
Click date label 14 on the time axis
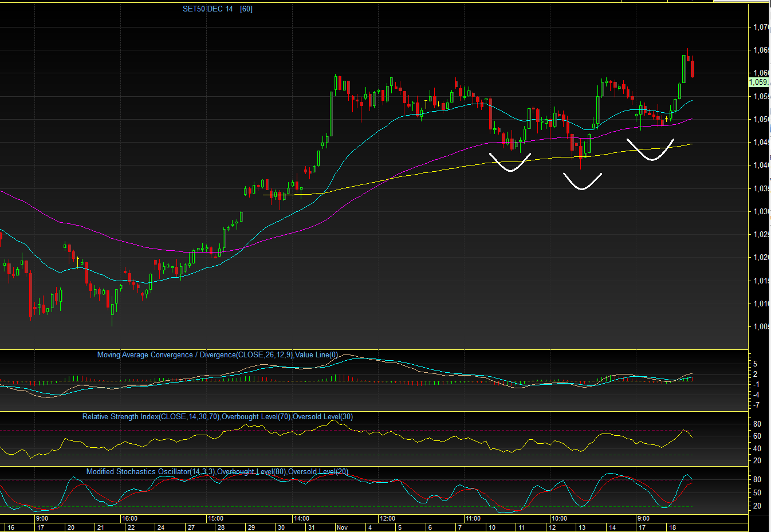pos(612,527)
